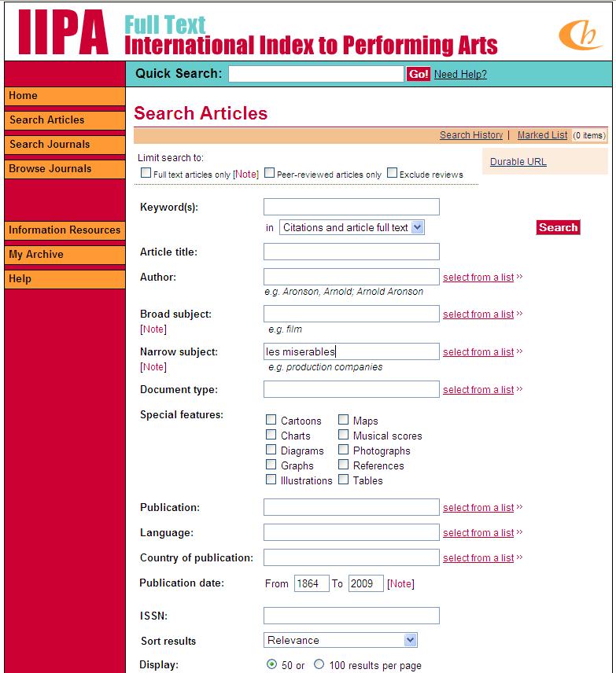
Task: Tick the Graphs checkbox
Action: [x=271, y=465]
